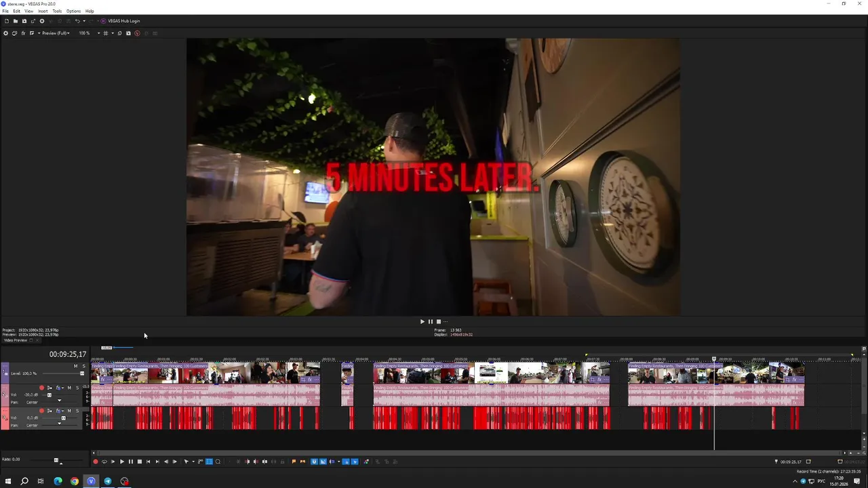Toggle Loop Playback in transport bar
Viewport: 868px width, 488px height.
[104, 462]
